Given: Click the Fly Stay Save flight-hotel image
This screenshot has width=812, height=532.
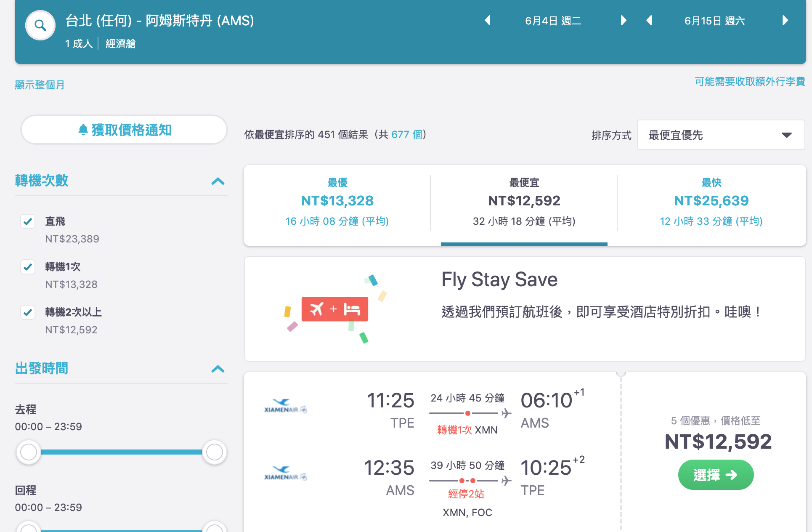Looking at the screenshot, I should point(335,309).
